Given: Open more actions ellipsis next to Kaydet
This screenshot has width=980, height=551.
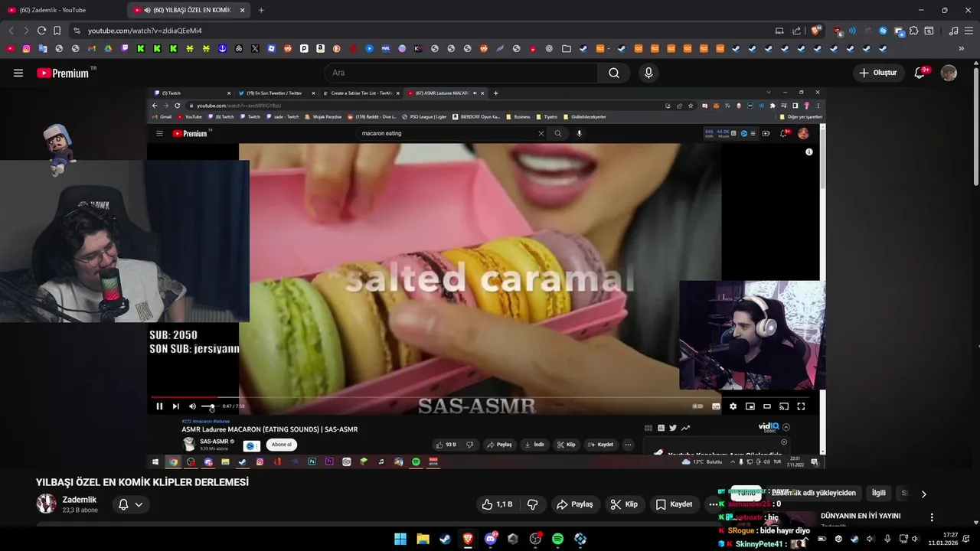Looking at the screenshot, I should [x=713, y=504].
